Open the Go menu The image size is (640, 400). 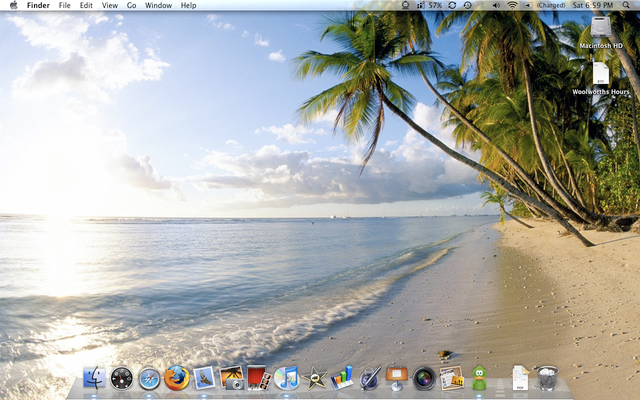coord(131,6)
